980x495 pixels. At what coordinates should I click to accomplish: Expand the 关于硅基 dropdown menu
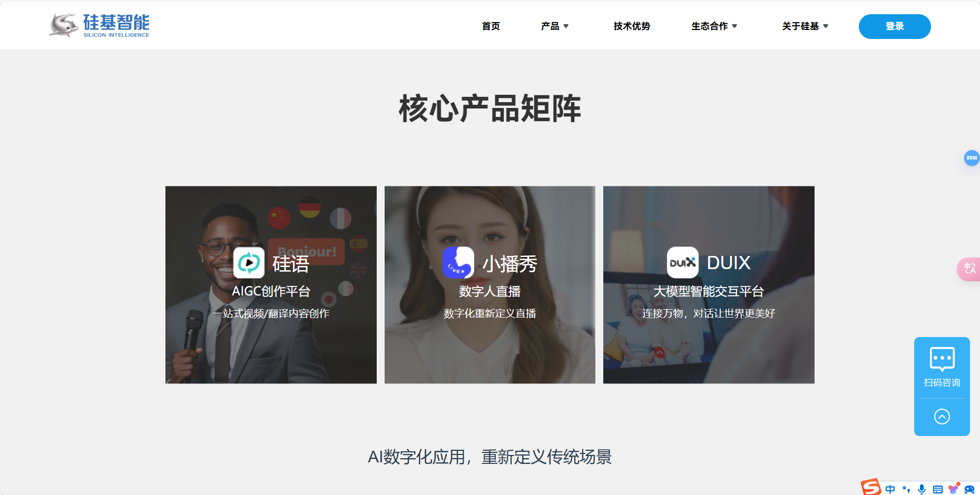click(x=805, y=26)
